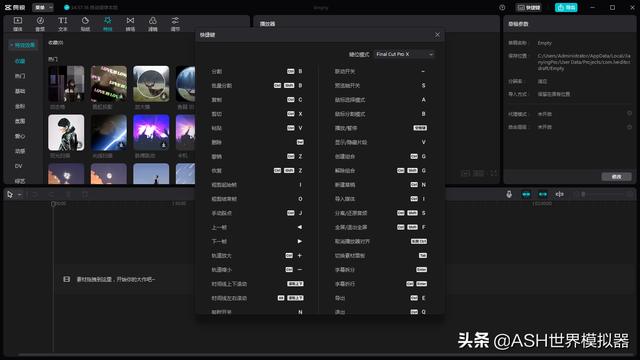Image resolution: width=640 pixels, height=360 pixels.
Task: Open the Adjustment (sliders) tab icon
Action: (175, 24)
